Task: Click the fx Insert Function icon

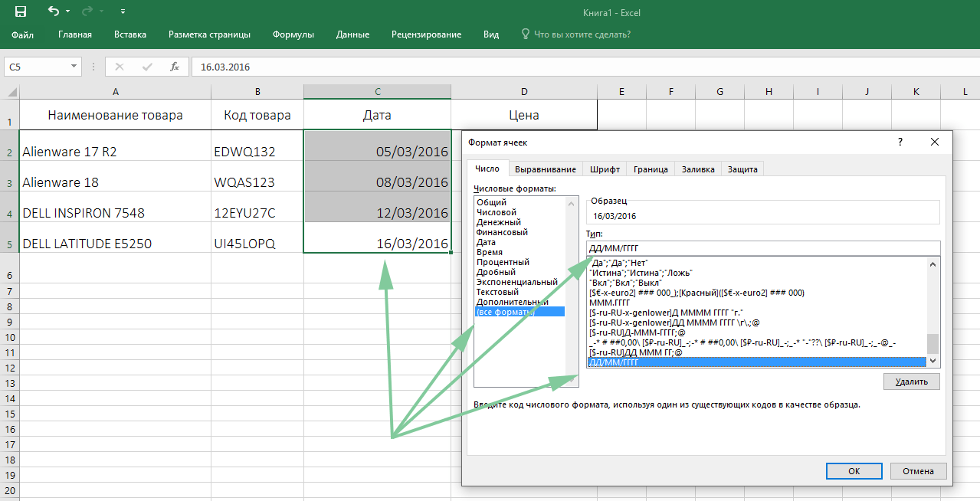Action: coord(175,67)
